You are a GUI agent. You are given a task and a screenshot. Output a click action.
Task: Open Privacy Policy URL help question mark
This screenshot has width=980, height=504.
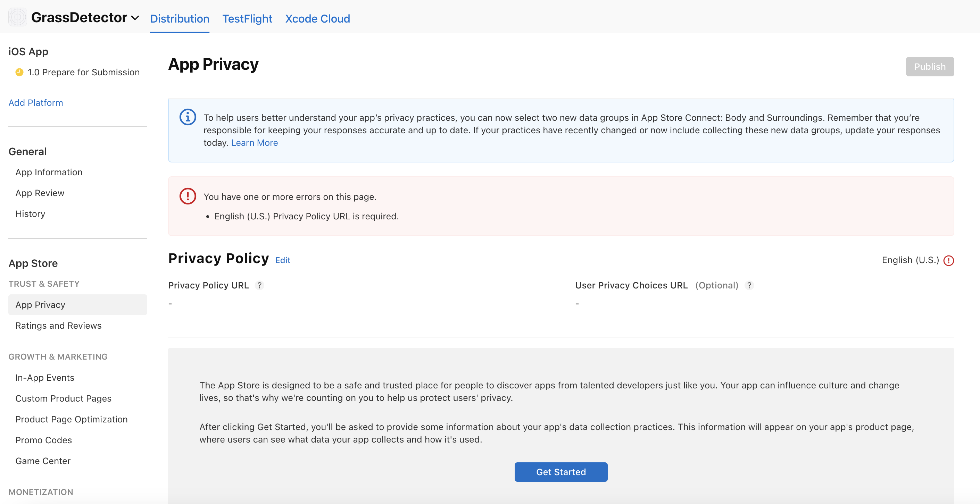point(259,285)
